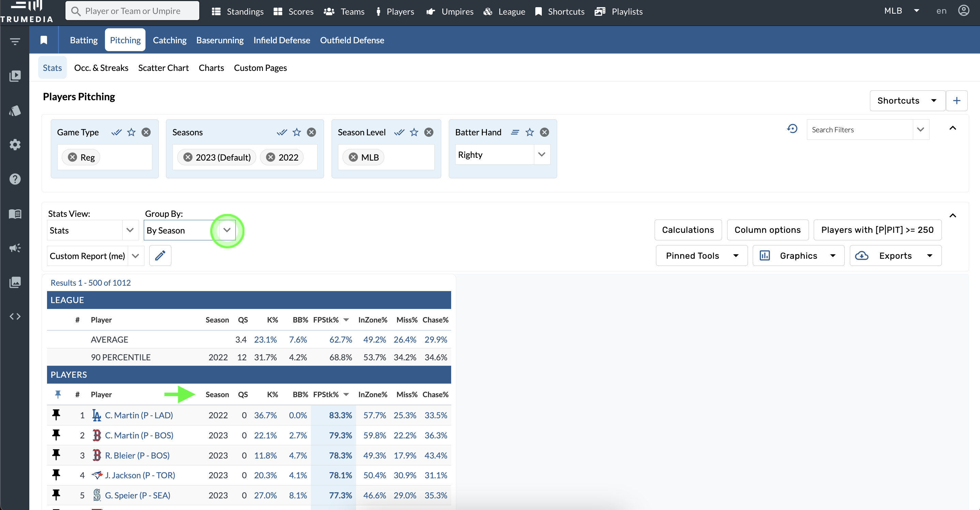Open the help icon in sidebar

[x=15, y=179]
